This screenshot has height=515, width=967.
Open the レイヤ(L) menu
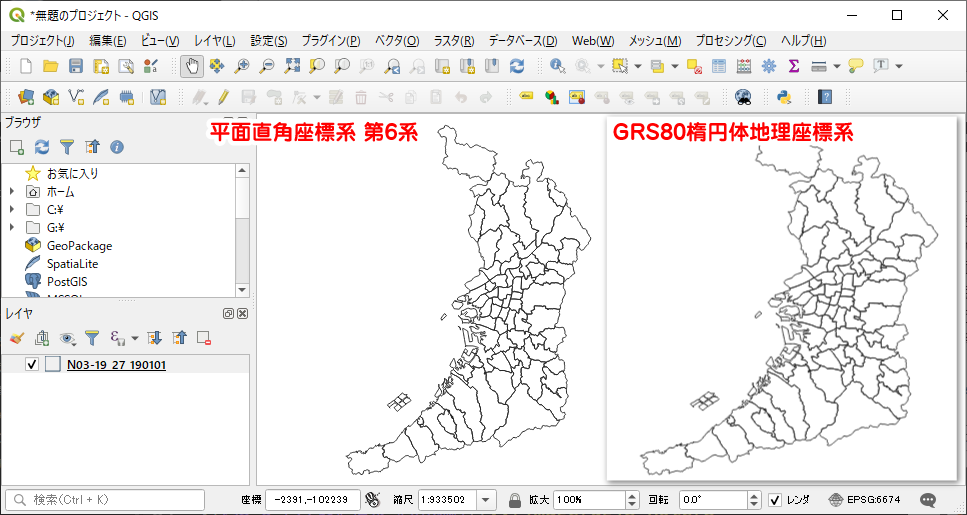tap(214, 41)
